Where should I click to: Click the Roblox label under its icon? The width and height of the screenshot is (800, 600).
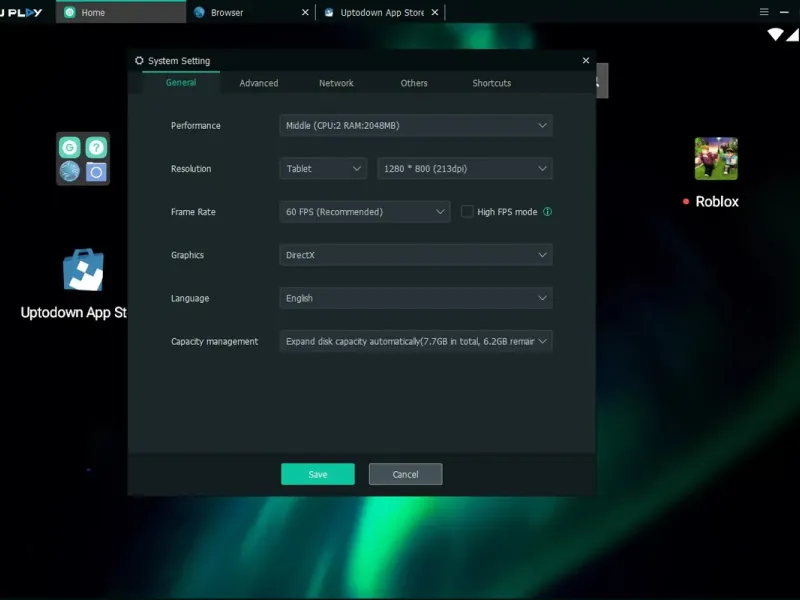click(x=717, y=202)
